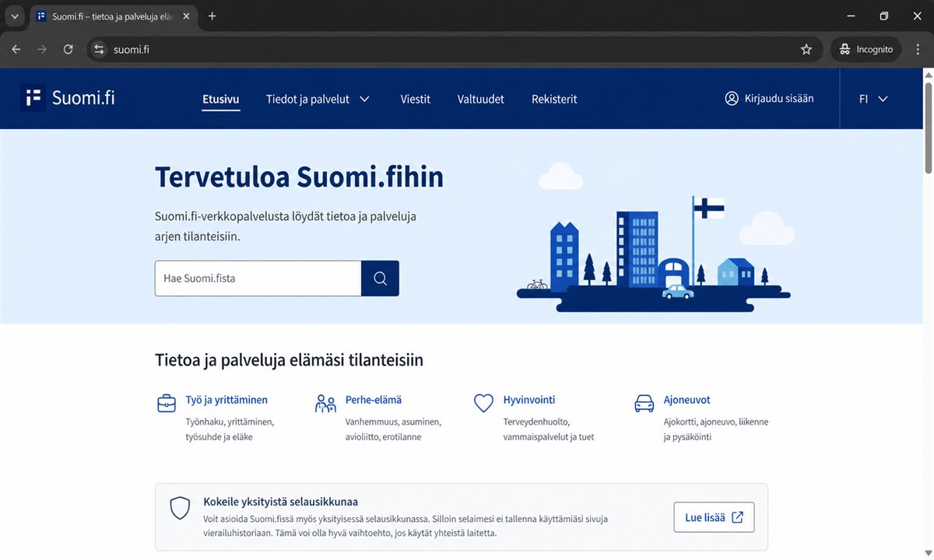Click the Hae Suomi.fista search field
Image resolution: width=934 pixels, height=560 pixels.
point(258,278)
